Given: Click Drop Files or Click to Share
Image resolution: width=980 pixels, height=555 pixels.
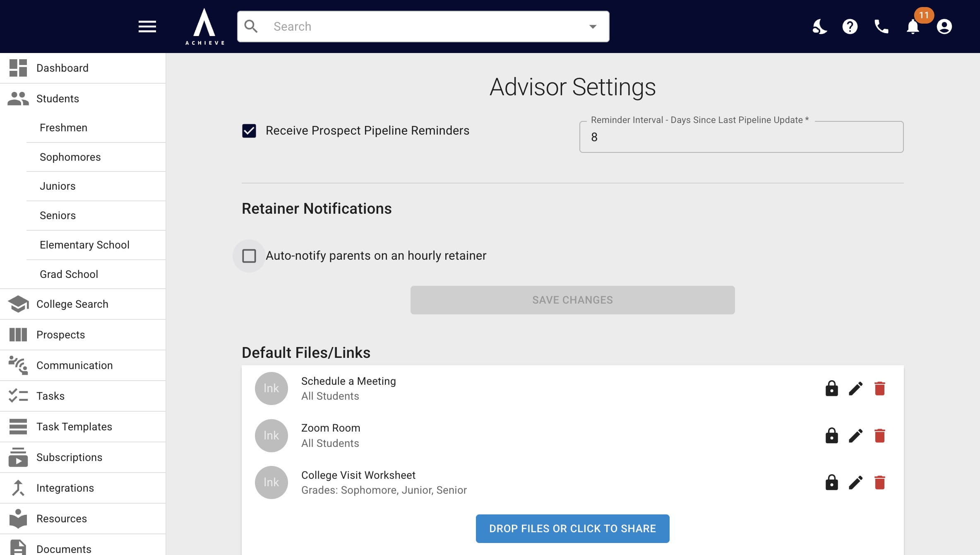Looking at the screenshot, I should tap(572, 528).
